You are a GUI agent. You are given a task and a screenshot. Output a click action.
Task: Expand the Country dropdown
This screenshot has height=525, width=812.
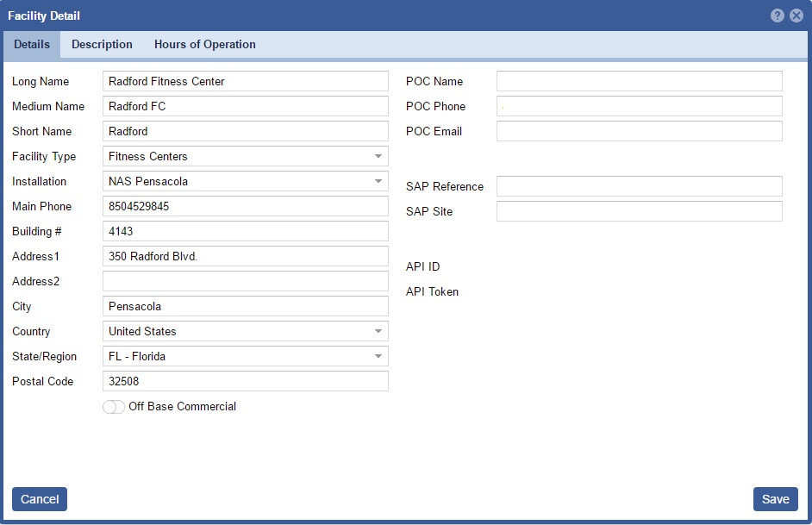tap(378, 332)
